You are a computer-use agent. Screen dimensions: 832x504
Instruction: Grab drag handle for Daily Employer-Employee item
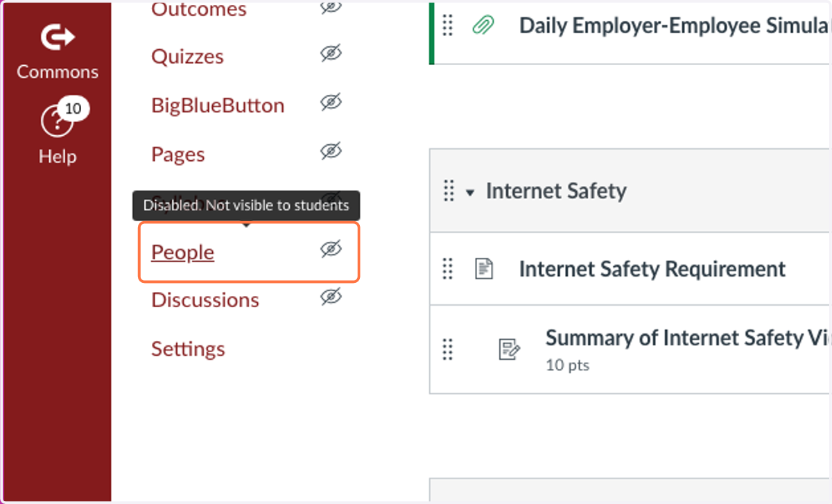(448, 25)
